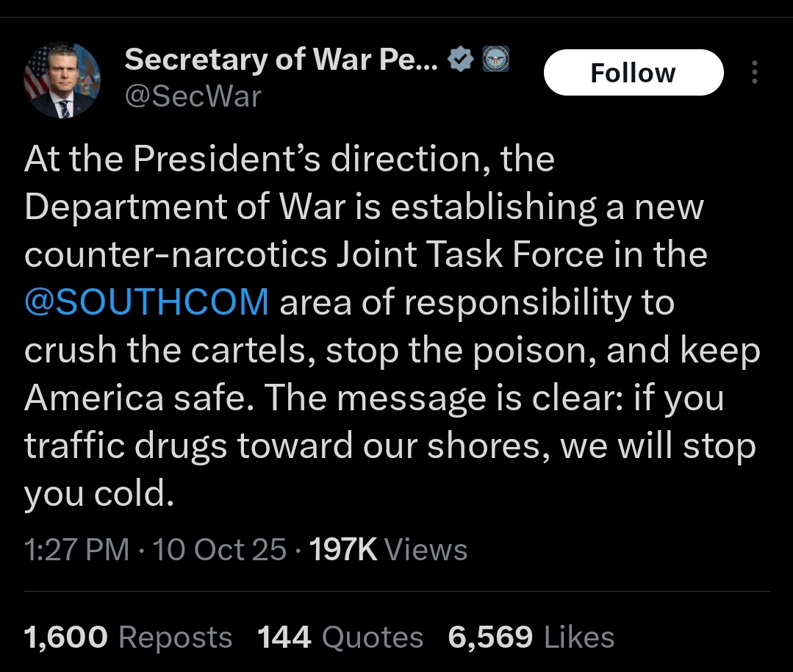Viewport: 793px width, 672px height.
Task: Open the @SOUTHCOM mention link
Action: pos(147,301)
